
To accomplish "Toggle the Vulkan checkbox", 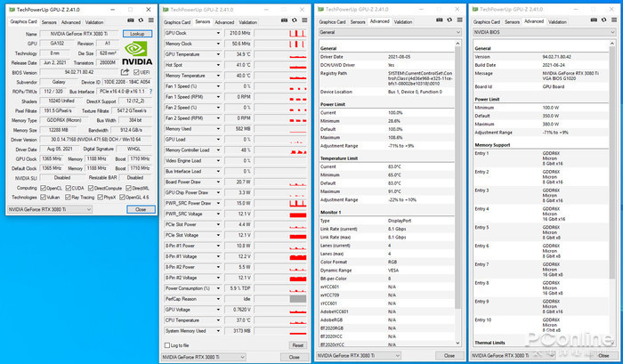I will point(43,197).
